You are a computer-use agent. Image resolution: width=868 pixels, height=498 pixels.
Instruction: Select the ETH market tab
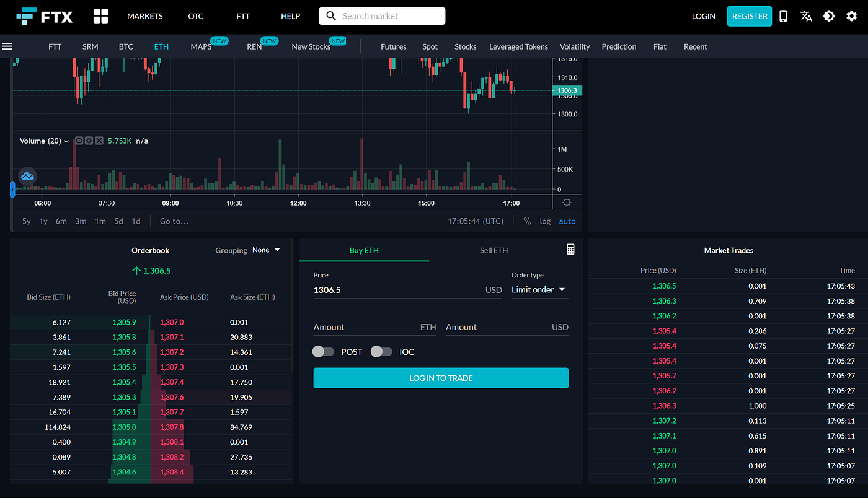point(161,46)
